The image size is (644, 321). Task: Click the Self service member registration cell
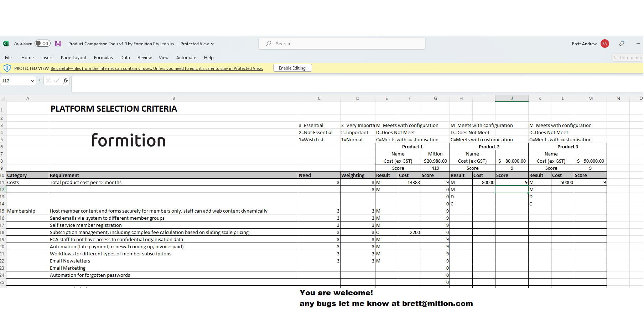point(173,225)
